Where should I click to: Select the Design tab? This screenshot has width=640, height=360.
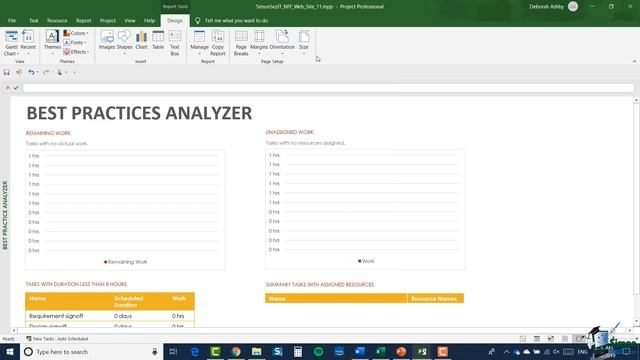pyautogui.click(x=175, y=20)
